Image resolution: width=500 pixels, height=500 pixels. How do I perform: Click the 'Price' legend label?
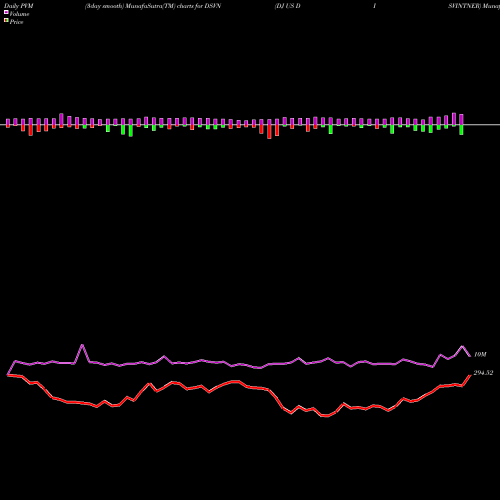coord(16,22)
